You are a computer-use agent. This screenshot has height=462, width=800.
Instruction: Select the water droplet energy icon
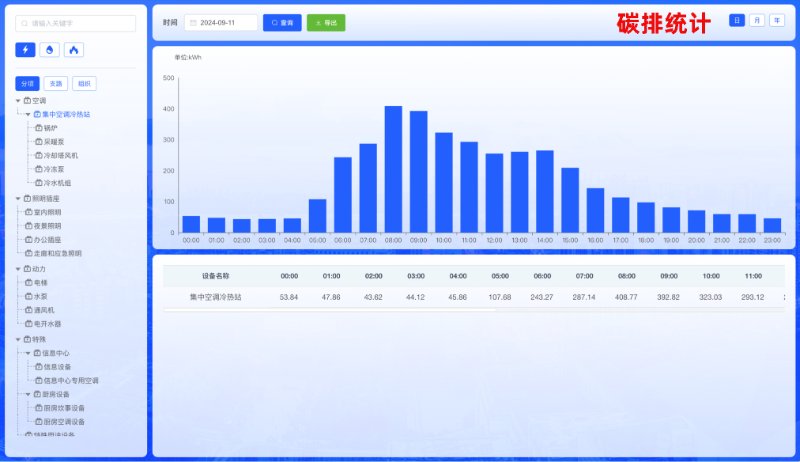pyautogui.click(x=49, y=50)
